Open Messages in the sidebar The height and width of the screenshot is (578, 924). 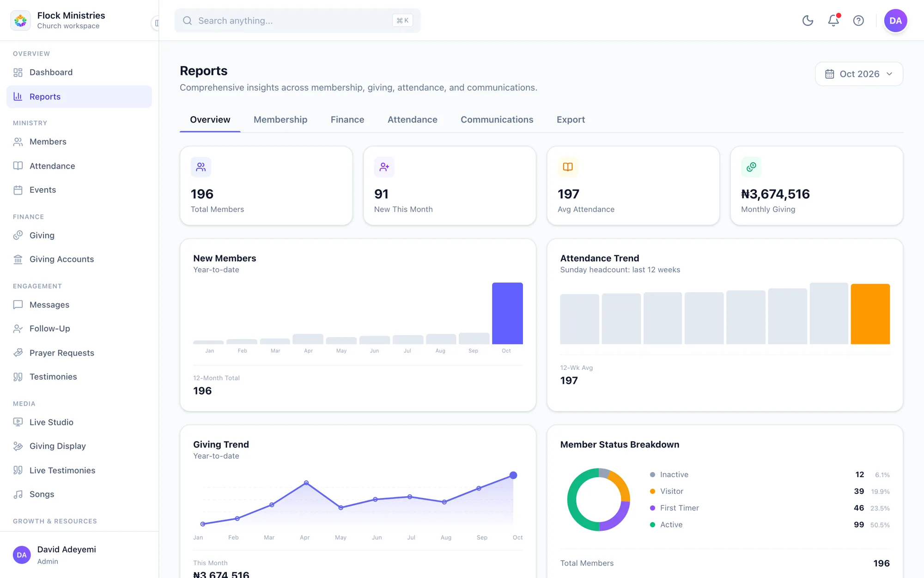(x=79, y=305)
